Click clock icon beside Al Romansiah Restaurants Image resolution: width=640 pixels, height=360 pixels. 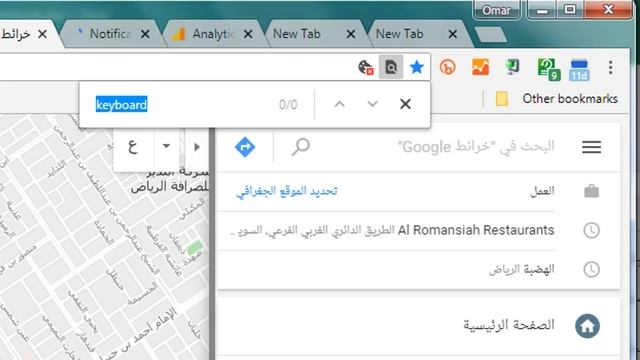pyautogui.click(x=591, y=230)
